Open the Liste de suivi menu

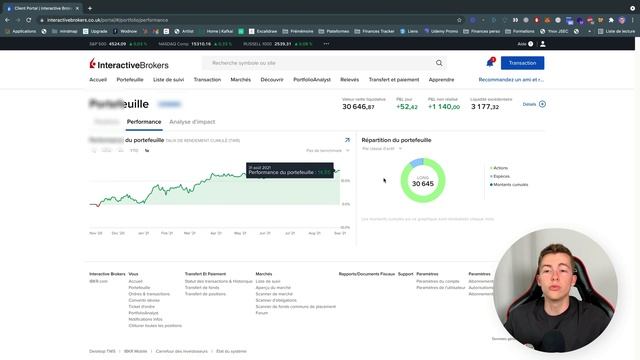pos(168,80)
